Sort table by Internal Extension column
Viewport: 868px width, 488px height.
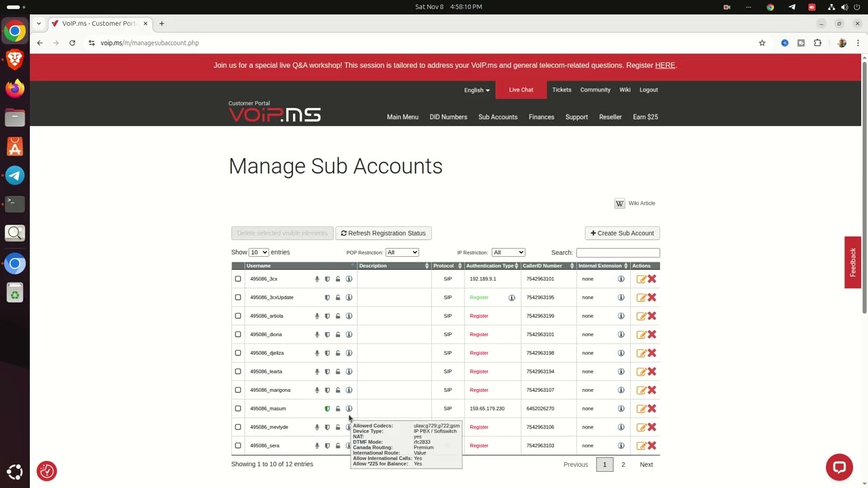point(604,266)
